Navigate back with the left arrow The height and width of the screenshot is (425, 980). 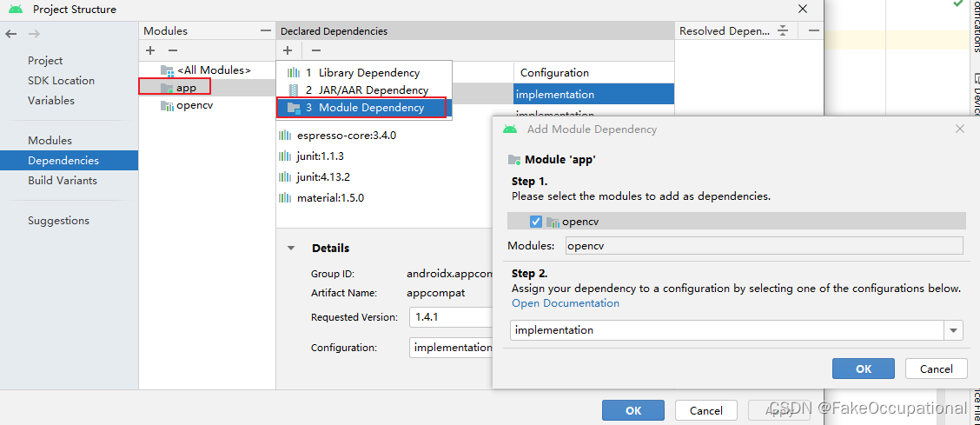[11, 34]
